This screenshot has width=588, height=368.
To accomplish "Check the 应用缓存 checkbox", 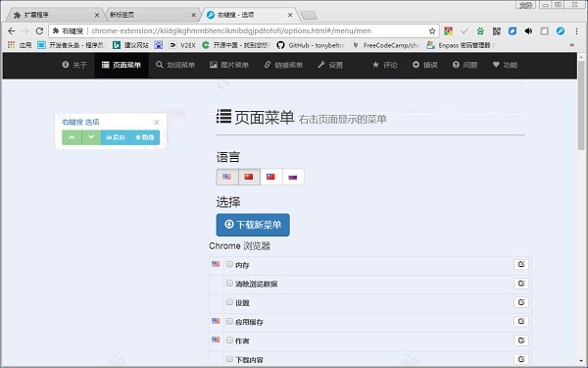I will coord(229,321).
